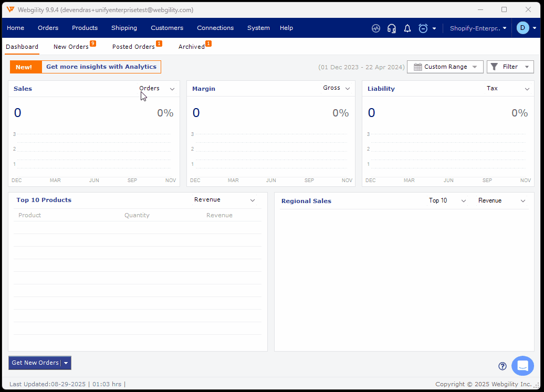Open the Shopify-Enterprise store selector
544x392 pixels.
[x=478, y=28]
